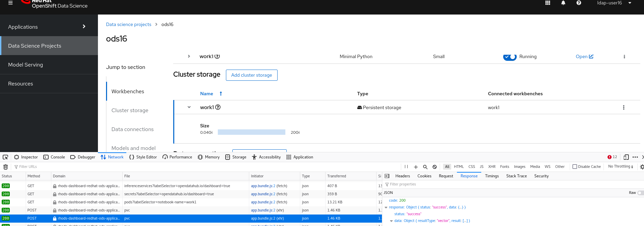644x226 pixels.
Task: Open network search magnifier
Action: [x=425, y=167]
